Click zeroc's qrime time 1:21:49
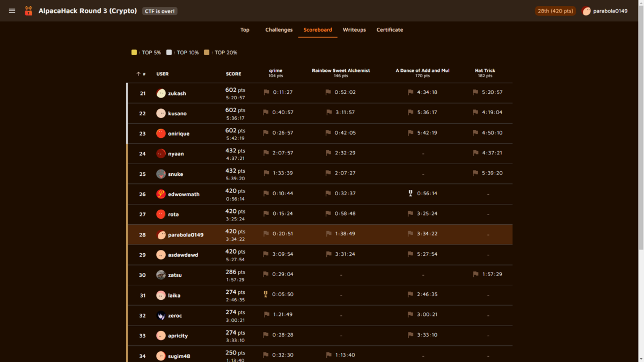 click(x=283, y=315)
